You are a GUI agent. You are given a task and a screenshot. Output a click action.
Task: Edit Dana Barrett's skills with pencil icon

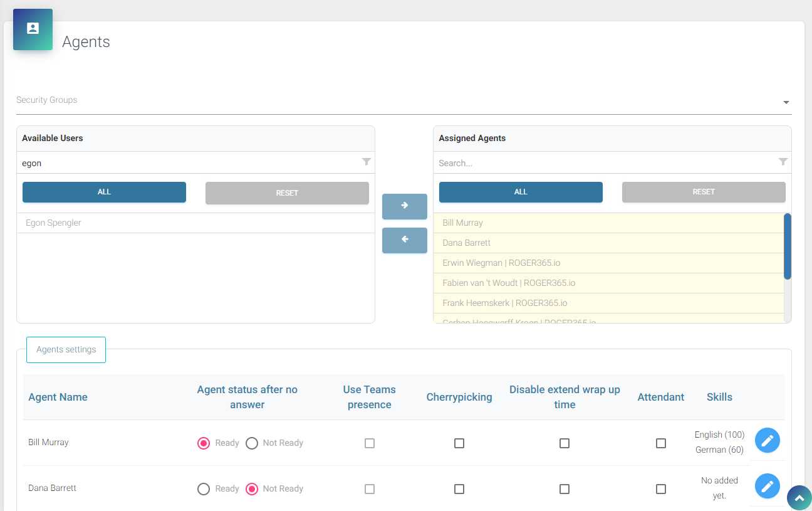coord(767,486)
